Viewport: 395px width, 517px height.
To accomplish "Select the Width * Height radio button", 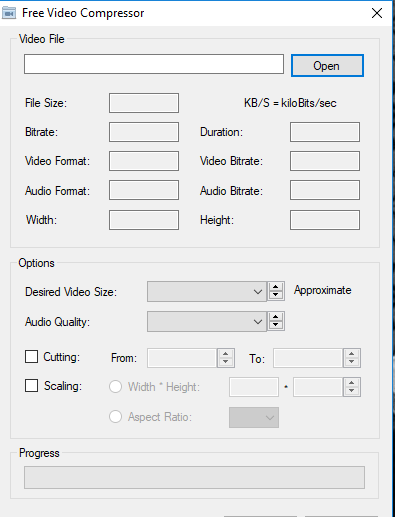I will [115, 387].
